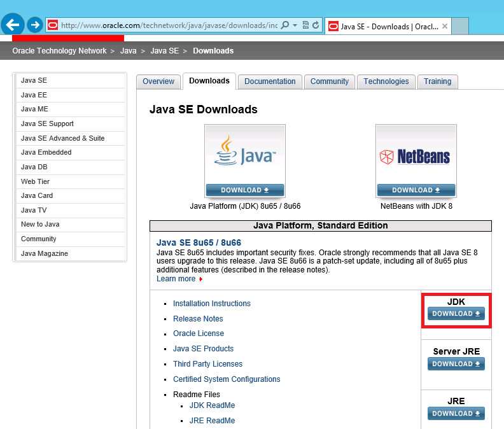Open New to Java sidebar item

[70, 224]
